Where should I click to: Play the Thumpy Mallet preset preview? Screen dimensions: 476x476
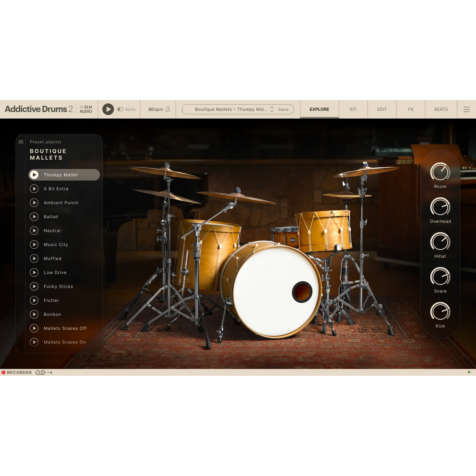coord(34,175)
